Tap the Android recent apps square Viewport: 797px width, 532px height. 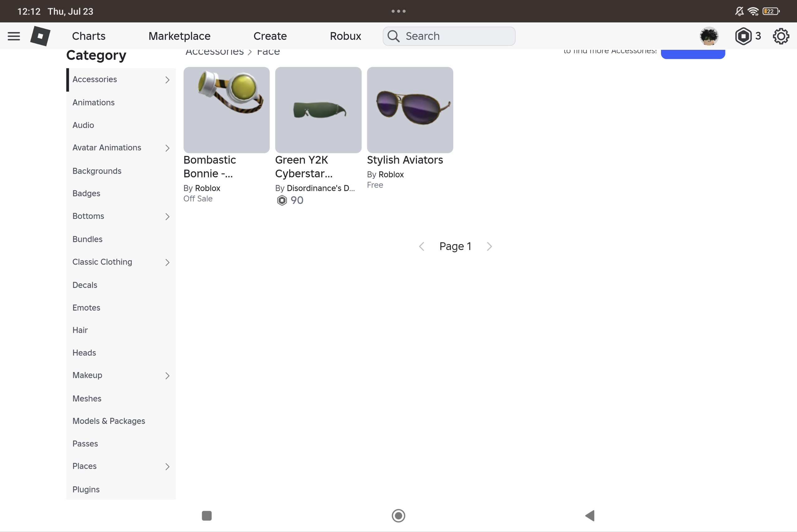207,516
